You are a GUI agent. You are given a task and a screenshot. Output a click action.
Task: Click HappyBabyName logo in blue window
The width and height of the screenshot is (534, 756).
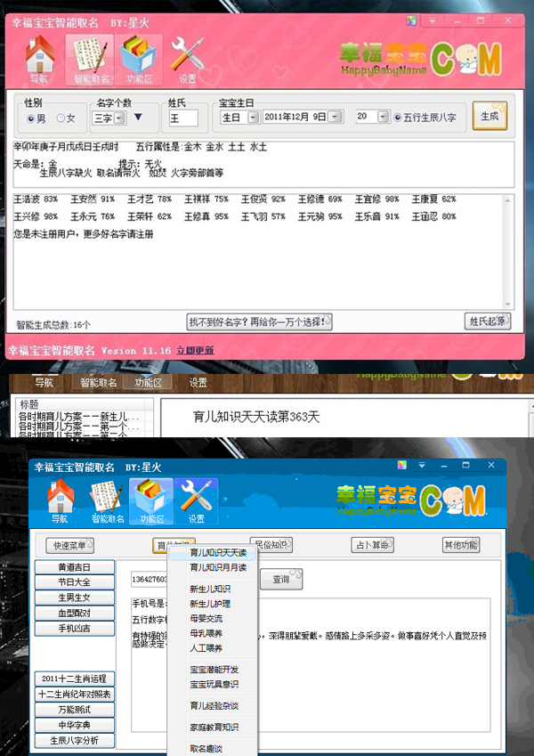pyautogui.click(x=410, y=501)
